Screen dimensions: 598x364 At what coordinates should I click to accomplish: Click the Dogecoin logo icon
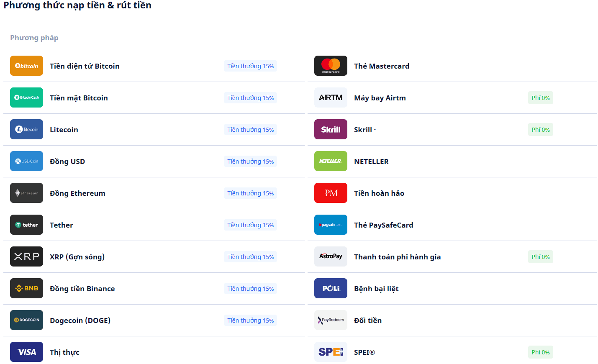(26, 320)
